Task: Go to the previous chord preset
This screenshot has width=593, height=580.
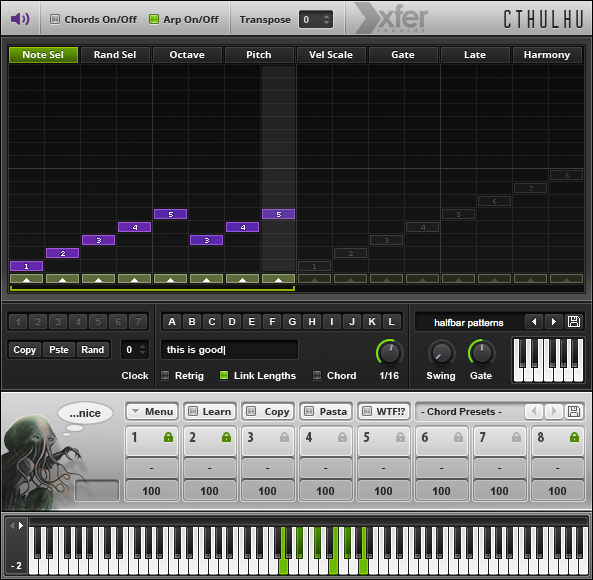Action: tap(534, 411)
